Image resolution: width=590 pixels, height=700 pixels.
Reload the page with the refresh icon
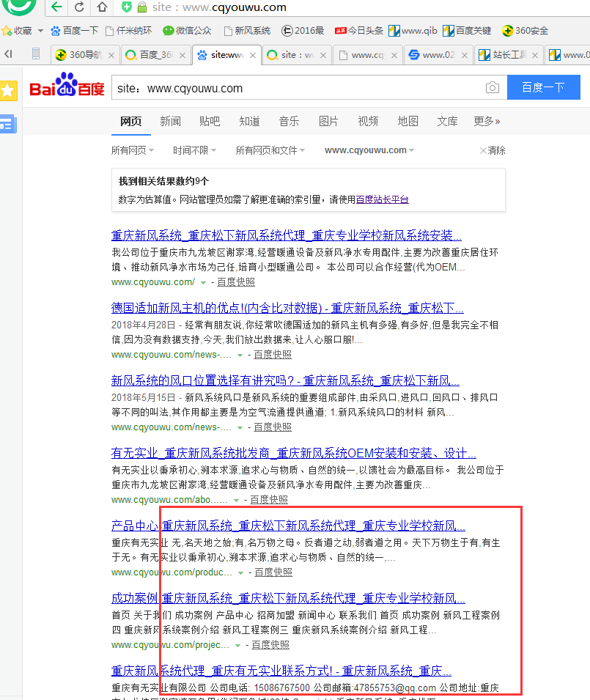79,7
